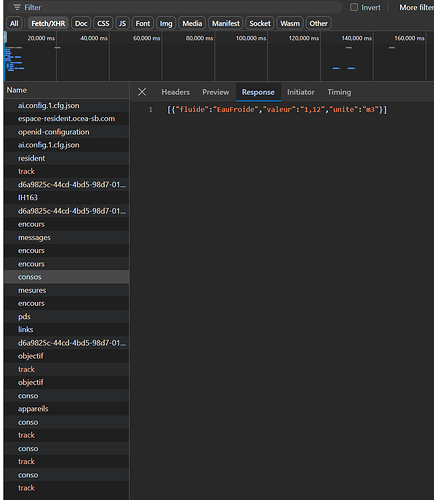
Task: Toggle the Other filter
Action: coord(318,23)
